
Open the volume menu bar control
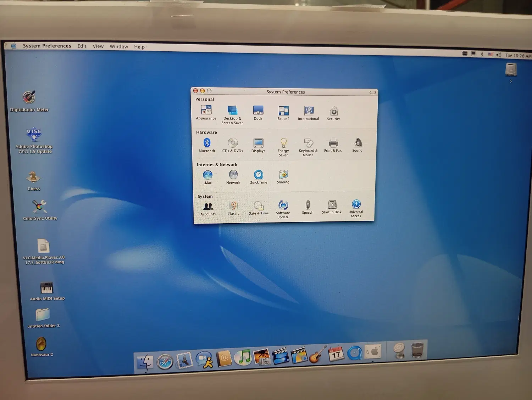click(x=499, y=55)
